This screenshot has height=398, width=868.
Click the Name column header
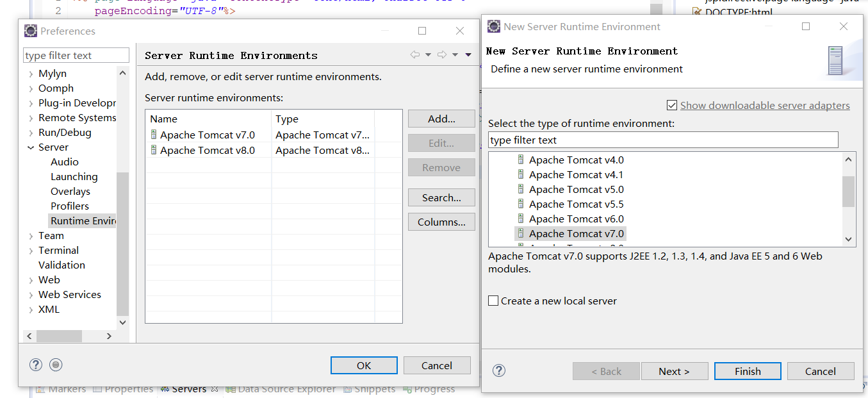pos(208,119)
